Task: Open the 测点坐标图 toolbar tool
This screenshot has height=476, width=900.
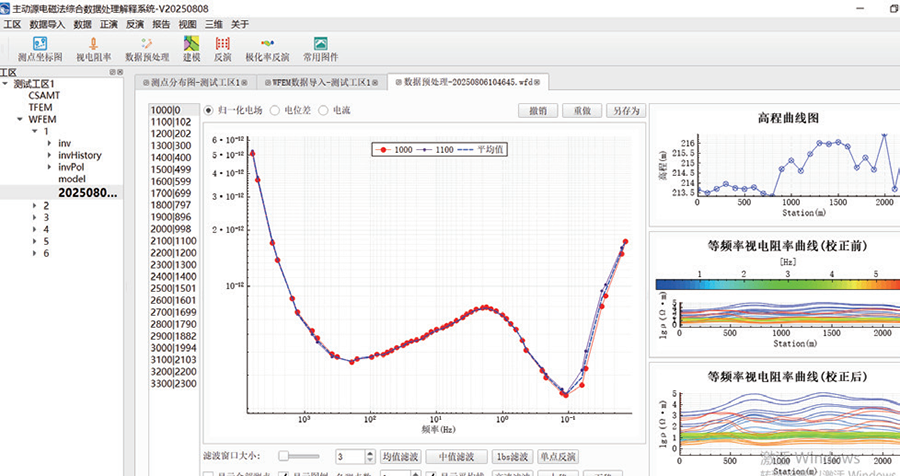Action: [40, 49]
